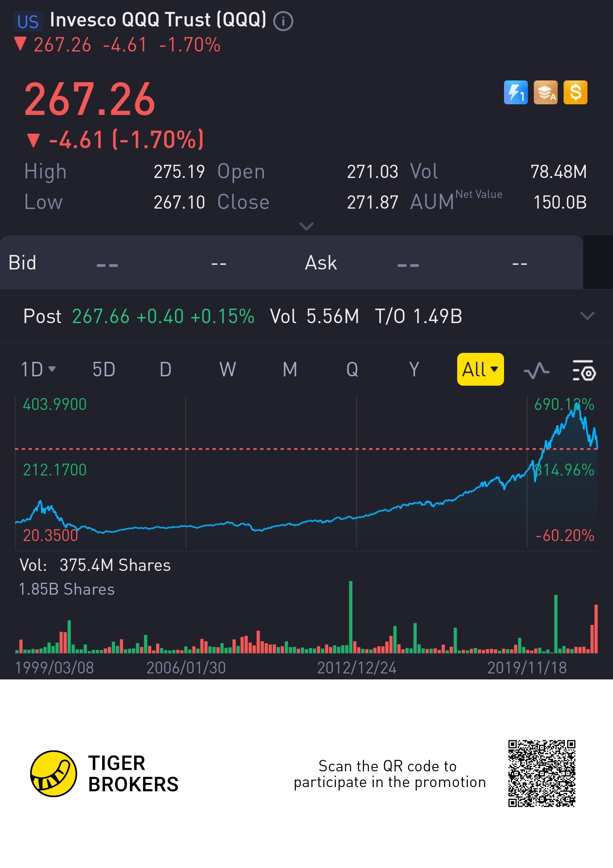Expand quote details chevron below Low/Close

click(306, 226)
